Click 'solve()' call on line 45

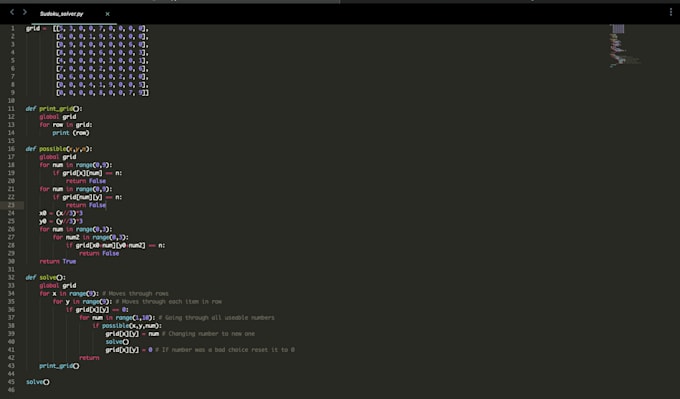38,382
